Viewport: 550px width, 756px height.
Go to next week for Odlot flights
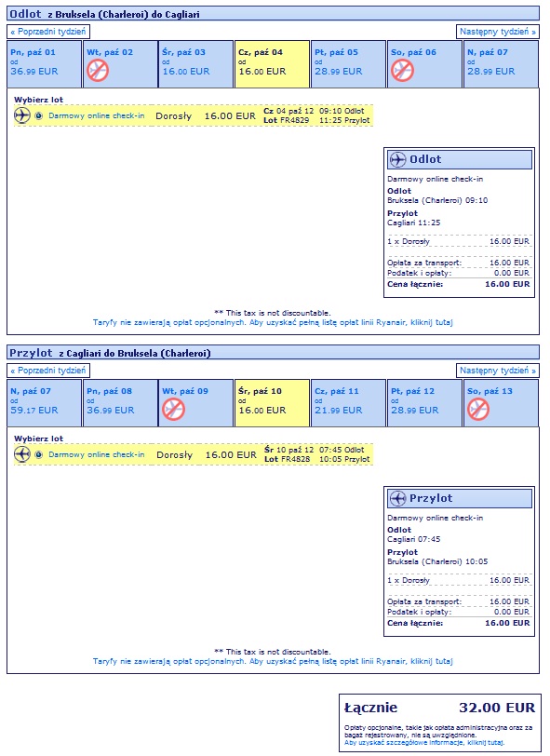tap(498, 32)
